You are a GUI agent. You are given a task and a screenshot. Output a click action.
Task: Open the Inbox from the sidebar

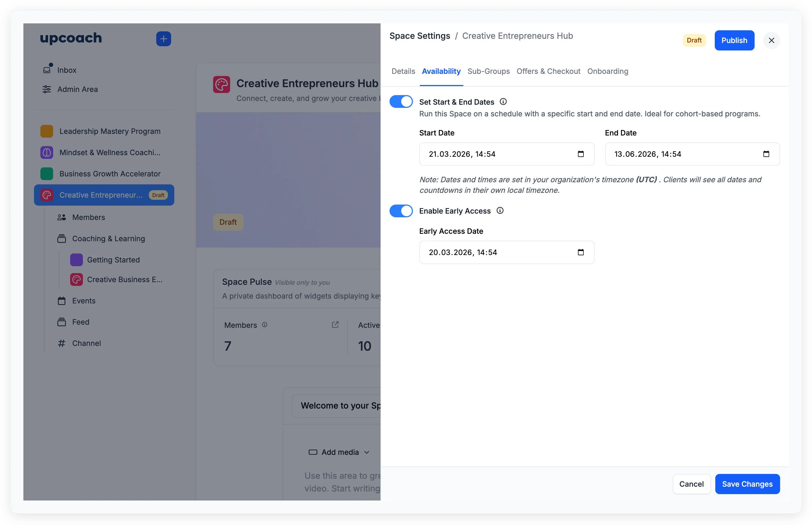click(x=67, y=70)
